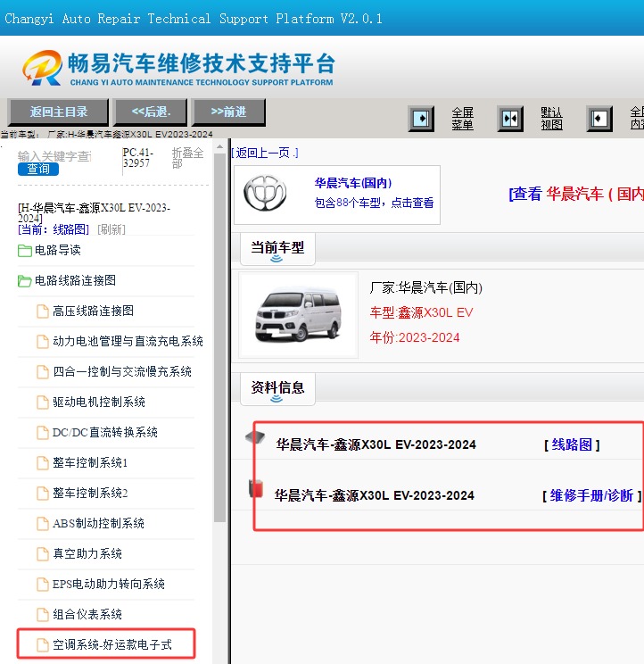Open 动力电池管理与直流充电系统 item
Viewport: 644px width, 664px height.
[x=128, y=341]
